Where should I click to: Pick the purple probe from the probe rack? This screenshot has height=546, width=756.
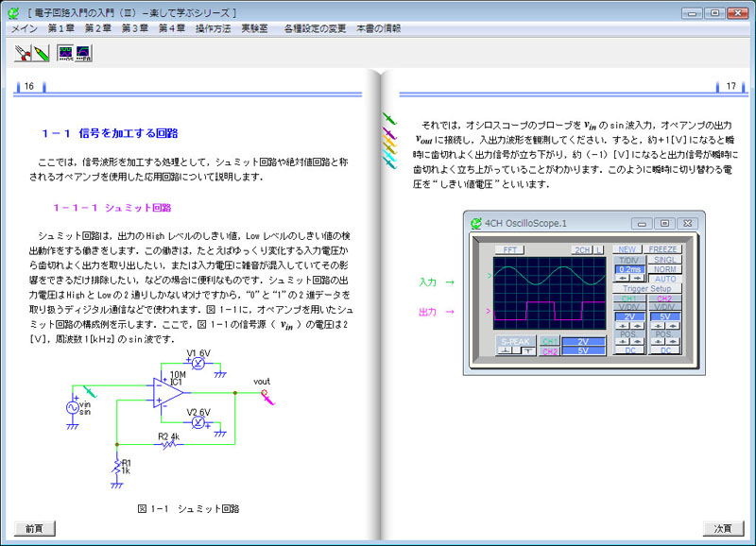click(x=389, y=133)
